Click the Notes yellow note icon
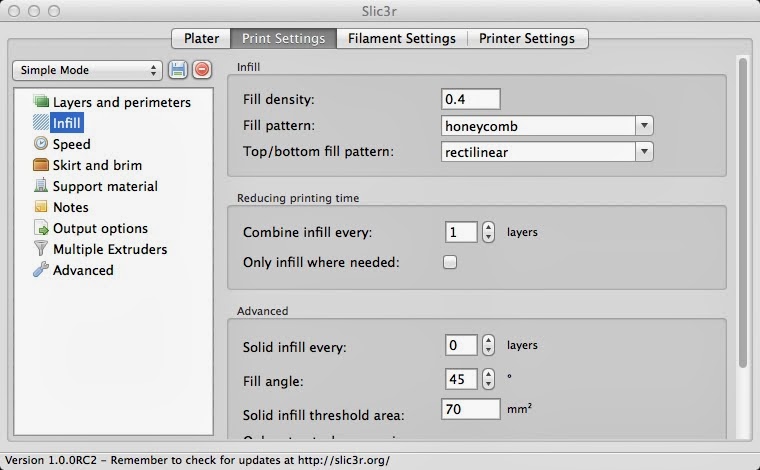The image size is (760, 470). (41, 207)
